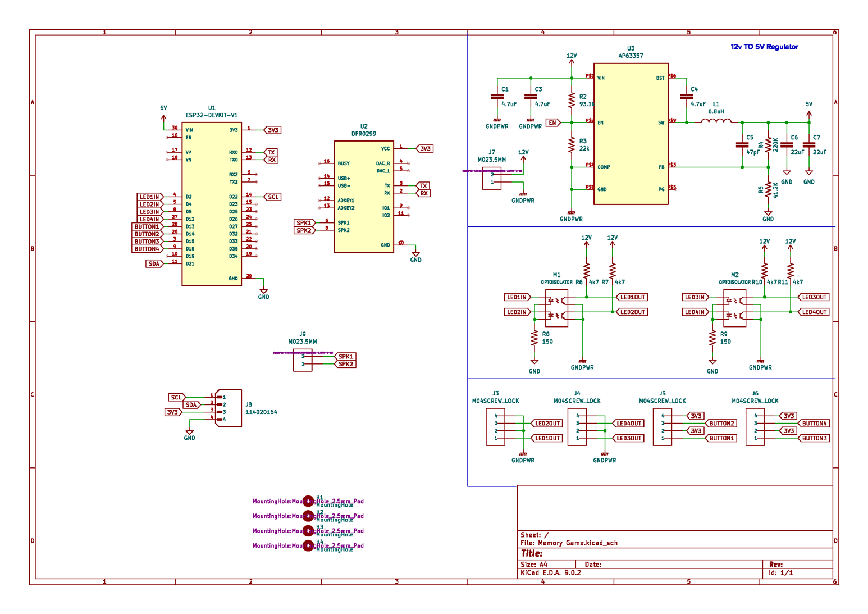
Task: Select the J7 12V power connector
Action: (x=491, y=178)
